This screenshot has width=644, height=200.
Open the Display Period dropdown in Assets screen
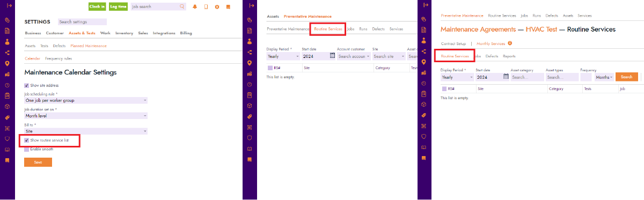click(x=283, y=56)
